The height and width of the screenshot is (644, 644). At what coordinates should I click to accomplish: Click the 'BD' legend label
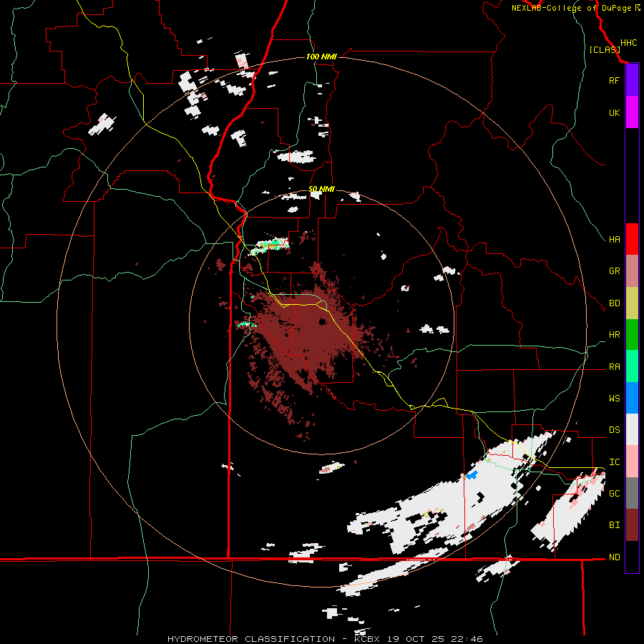click(x=614, y=303)
